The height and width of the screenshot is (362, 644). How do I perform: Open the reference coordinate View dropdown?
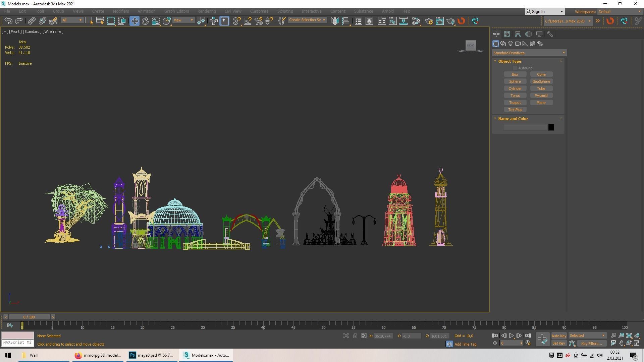point(183,20)
